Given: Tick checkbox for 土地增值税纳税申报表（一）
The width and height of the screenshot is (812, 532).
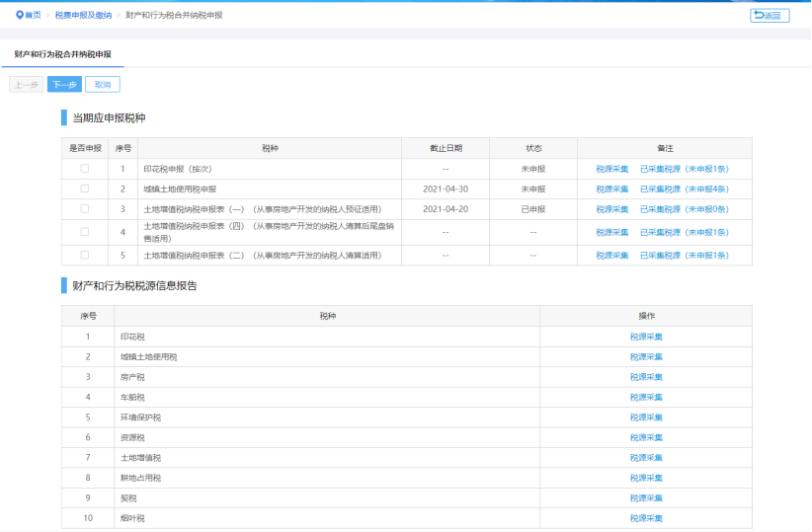Looking at the screenshot, I should coord(85,209).
